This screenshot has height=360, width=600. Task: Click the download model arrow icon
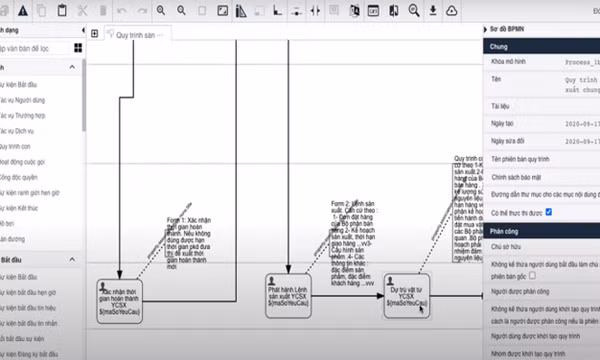point(433,10)
